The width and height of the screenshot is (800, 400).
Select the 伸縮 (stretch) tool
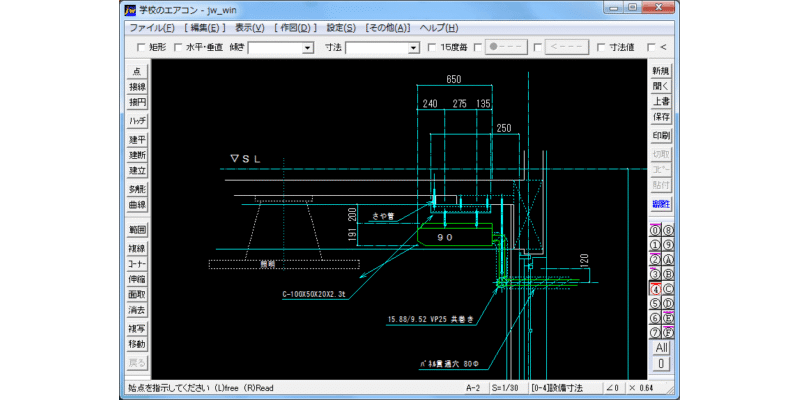point(137,280)
